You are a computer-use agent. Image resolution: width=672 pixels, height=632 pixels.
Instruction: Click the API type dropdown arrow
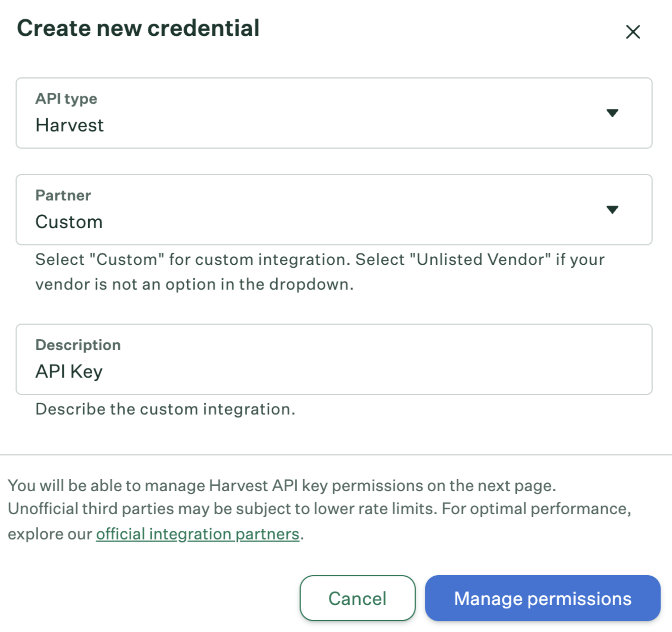click(612, 113)
